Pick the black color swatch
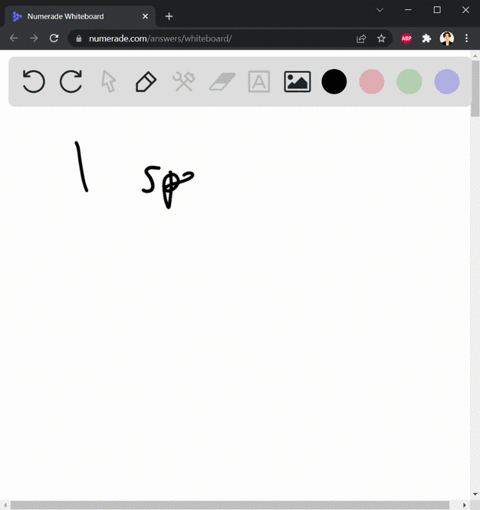This screenshot has width=480, height=510. [x=334, y=81]
